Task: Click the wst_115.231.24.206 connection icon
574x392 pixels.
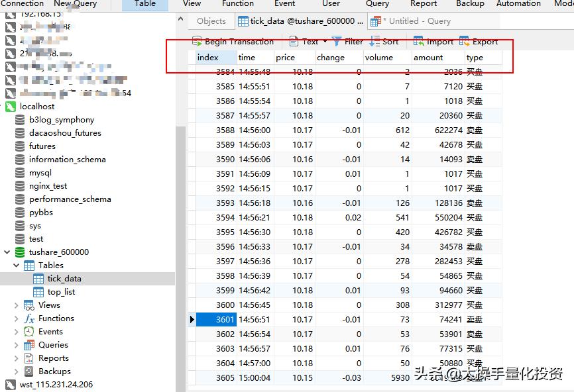Action: (11, 385)
